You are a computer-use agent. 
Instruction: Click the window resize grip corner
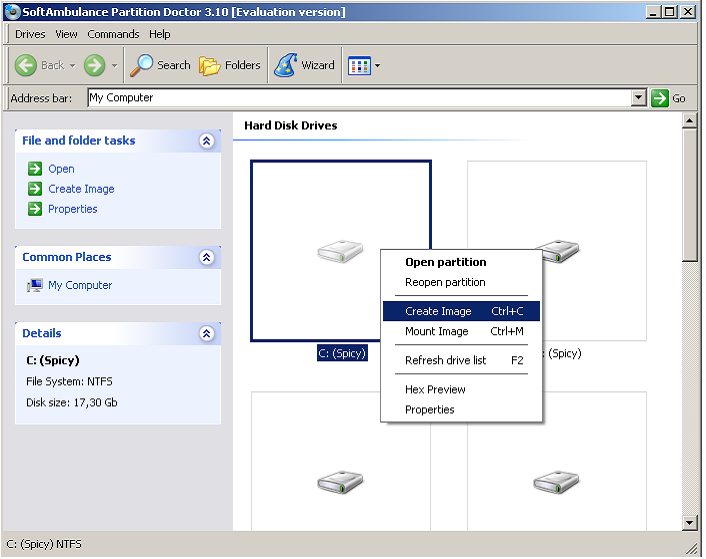tap(691, 548)
